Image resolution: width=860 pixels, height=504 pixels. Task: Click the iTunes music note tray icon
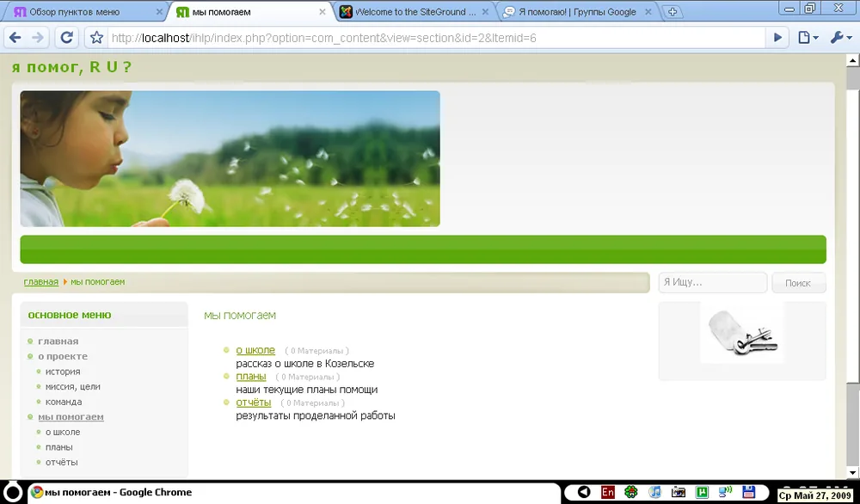(x=654, y=492)
